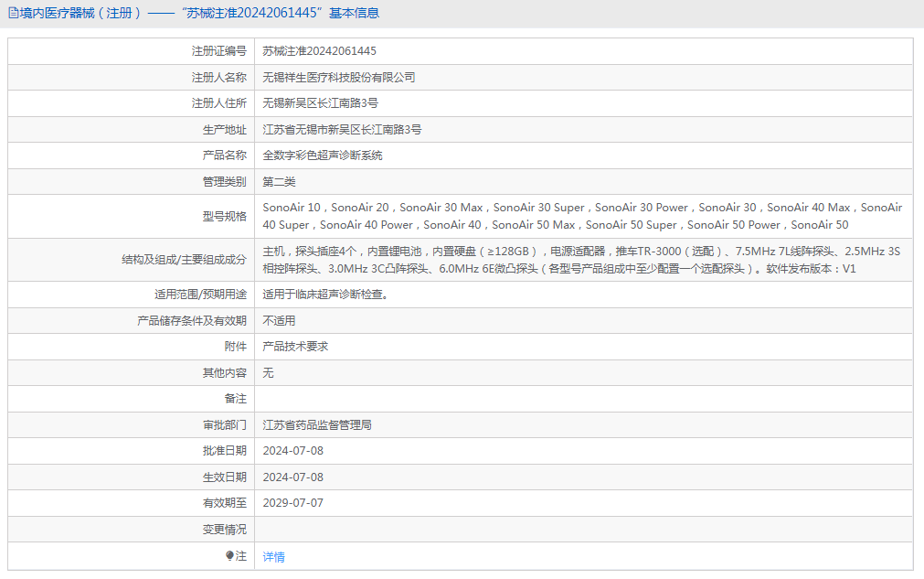Click the 其他内容 label
The image size is (924, 579).
[x=225, y=372]
